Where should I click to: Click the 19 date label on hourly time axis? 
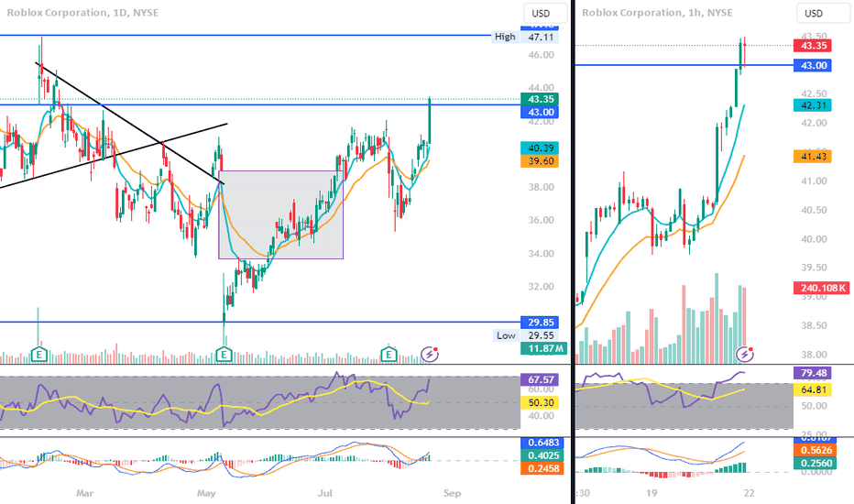click(x=651, y=493)
